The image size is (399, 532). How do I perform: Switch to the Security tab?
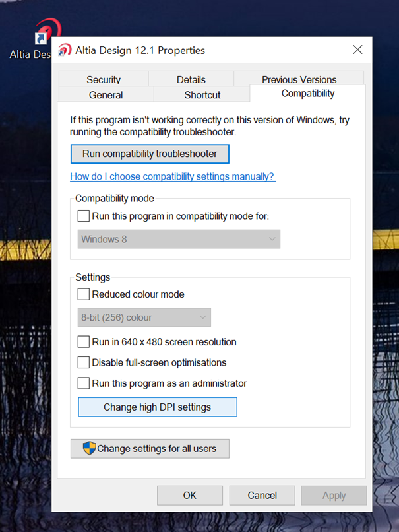[x=104, y=79]
